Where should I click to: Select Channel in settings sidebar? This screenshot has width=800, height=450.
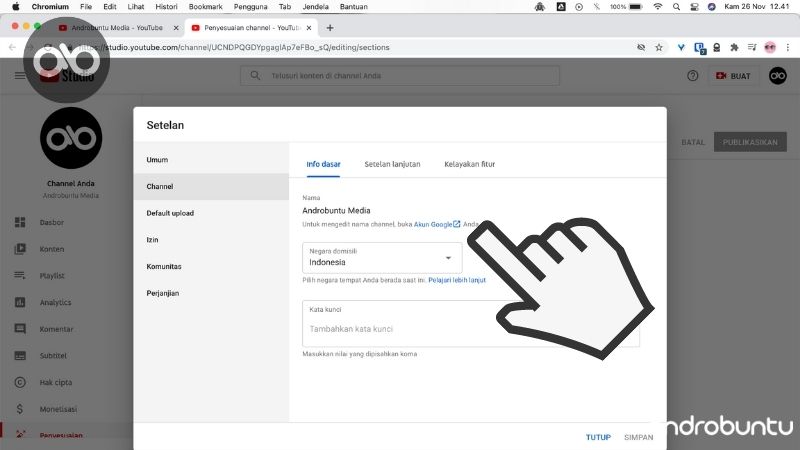(211, 186)
